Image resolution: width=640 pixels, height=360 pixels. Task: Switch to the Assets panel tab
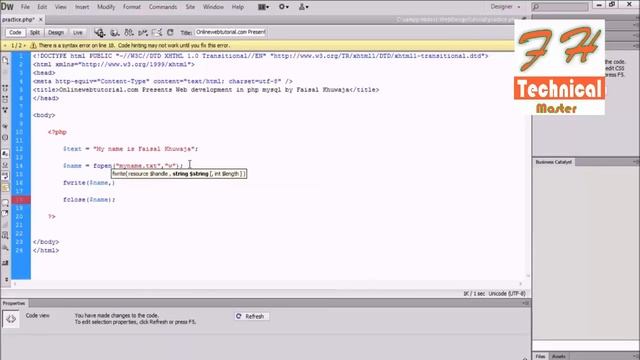coord(559,356)
